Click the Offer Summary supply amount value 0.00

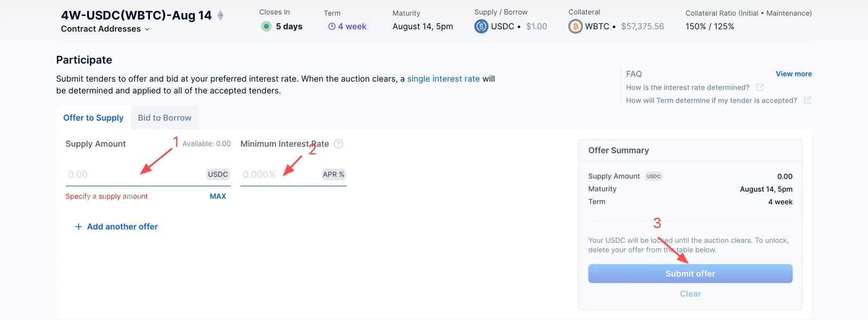(785, 177)
